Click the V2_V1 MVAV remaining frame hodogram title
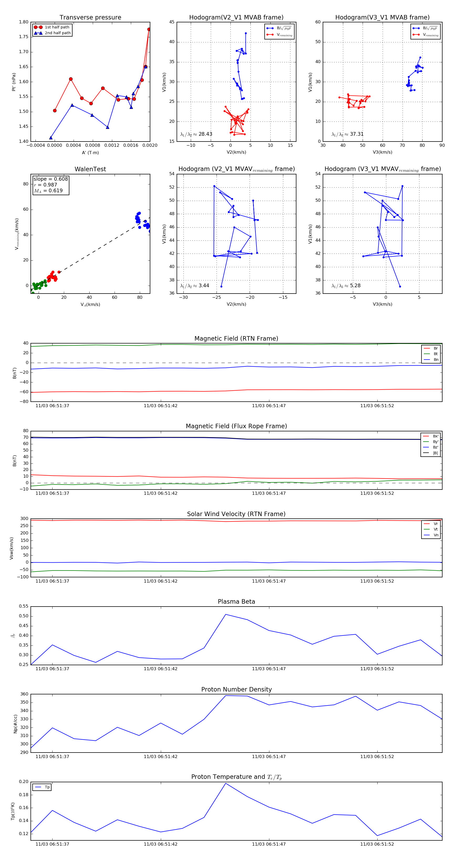The width and height of the screenshot is (473, 868). tap(236, 169)
